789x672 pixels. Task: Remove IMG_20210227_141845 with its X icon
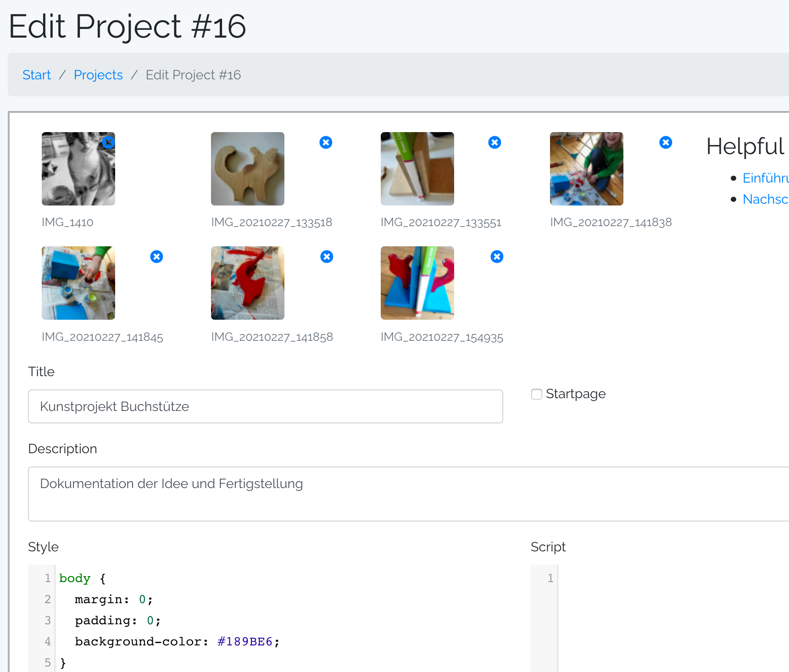pyautogui.click(x=156, y=257)
